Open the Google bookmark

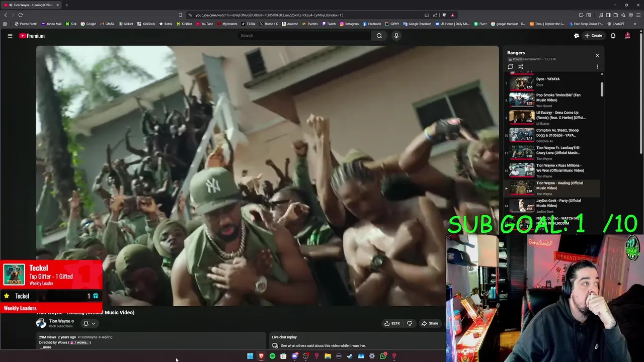(x=89, y=24)
